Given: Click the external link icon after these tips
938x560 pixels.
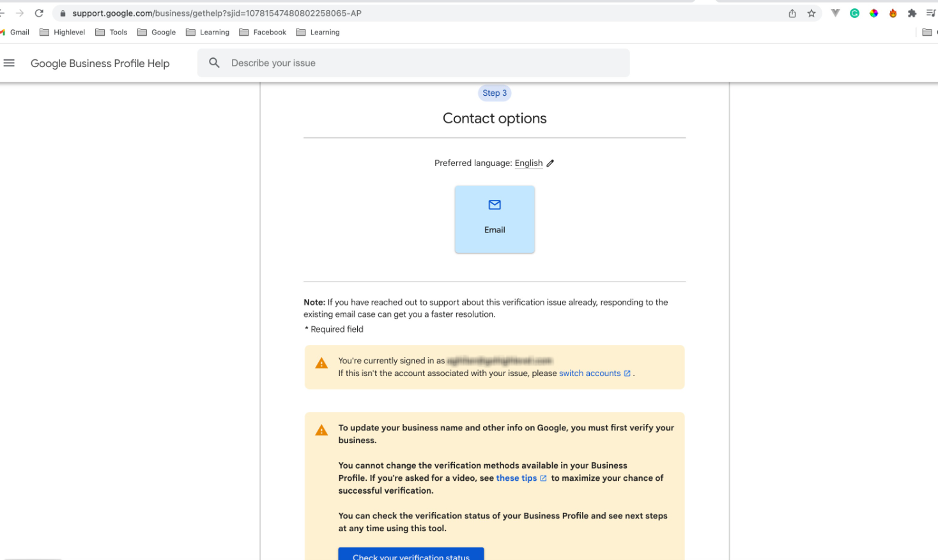Looking at the screenshot, I should [544, 478].
